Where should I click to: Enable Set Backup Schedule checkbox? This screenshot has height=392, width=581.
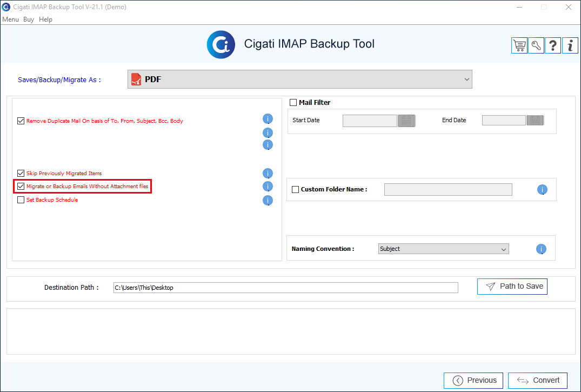[21, 200]
